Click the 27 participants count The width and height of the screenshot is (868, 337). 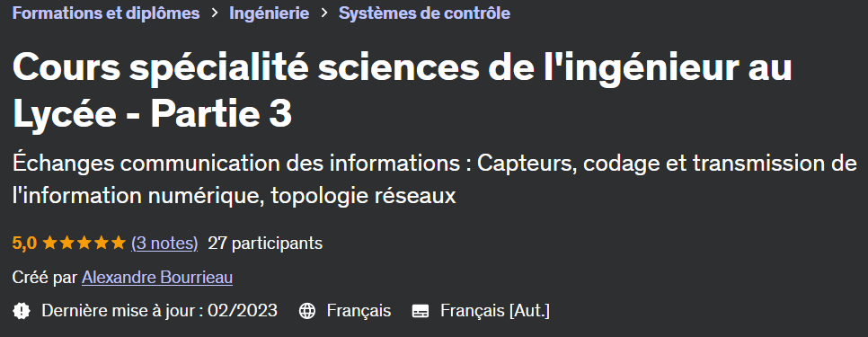tap(265, 243)
